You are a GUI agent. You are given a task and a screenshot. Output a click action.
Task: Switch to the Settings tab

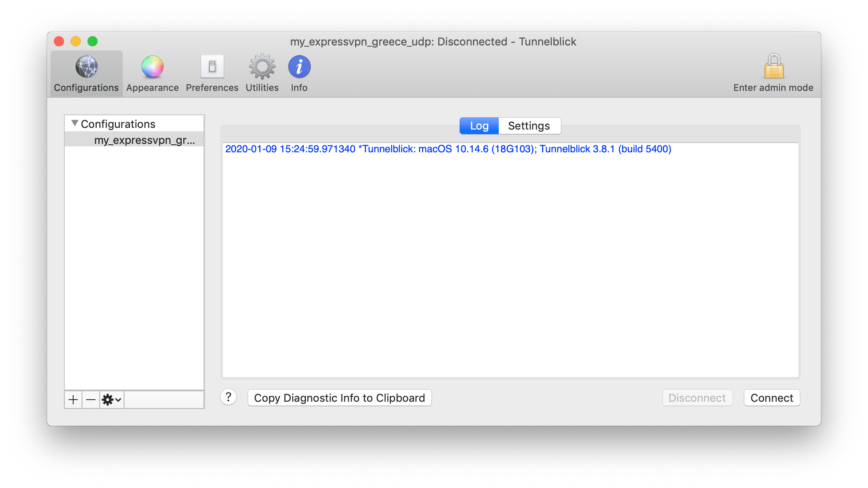tap(528, 126)
